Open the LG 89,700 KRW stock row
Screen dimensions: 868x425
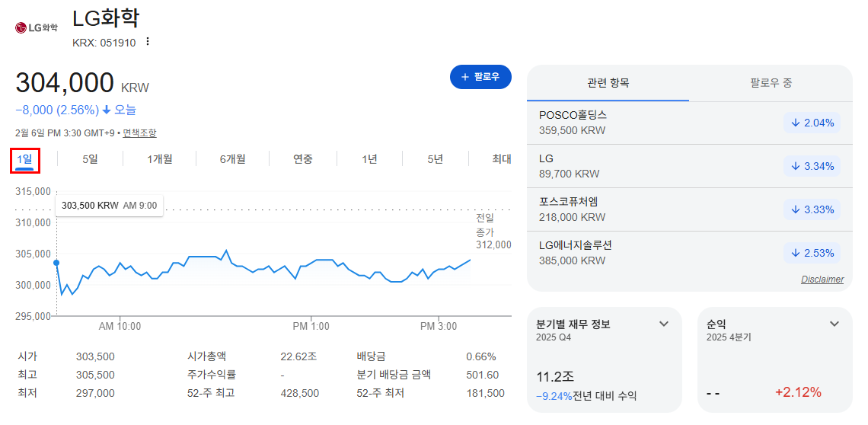pyautogui.click(x=690, y=166)
